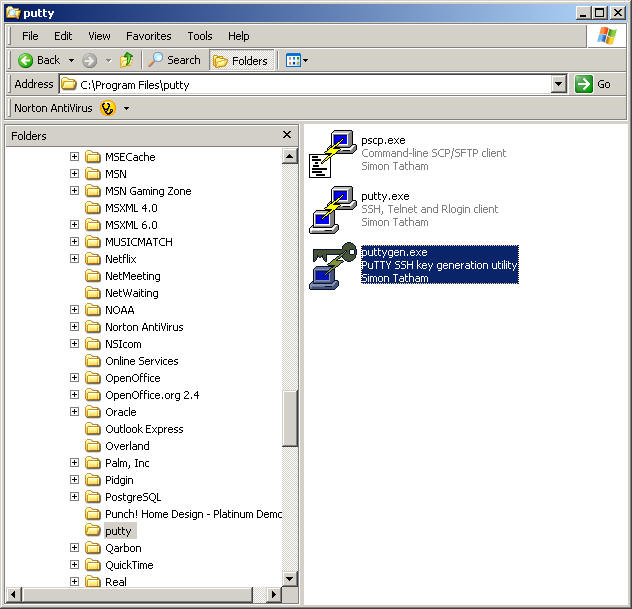The width and height of the screenshot is (632, 609).
Task: Click the putty.exe file name label
Action: pos(385,196)
